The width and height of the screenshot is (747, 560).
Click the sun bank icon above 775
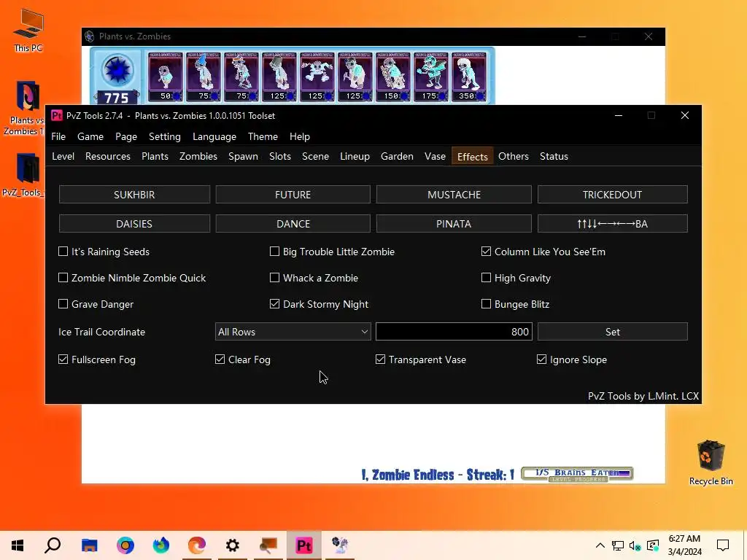click(117, 70)
